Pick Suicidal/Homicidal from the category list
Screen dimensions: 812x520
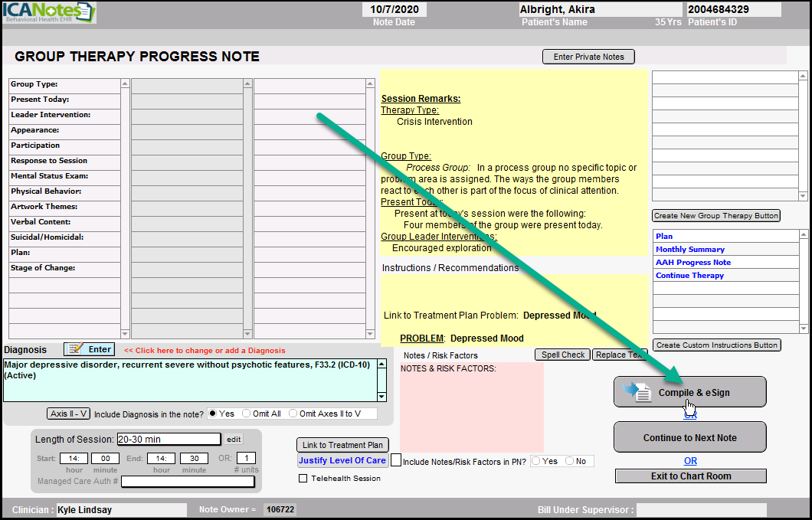(x=64, y=238)
